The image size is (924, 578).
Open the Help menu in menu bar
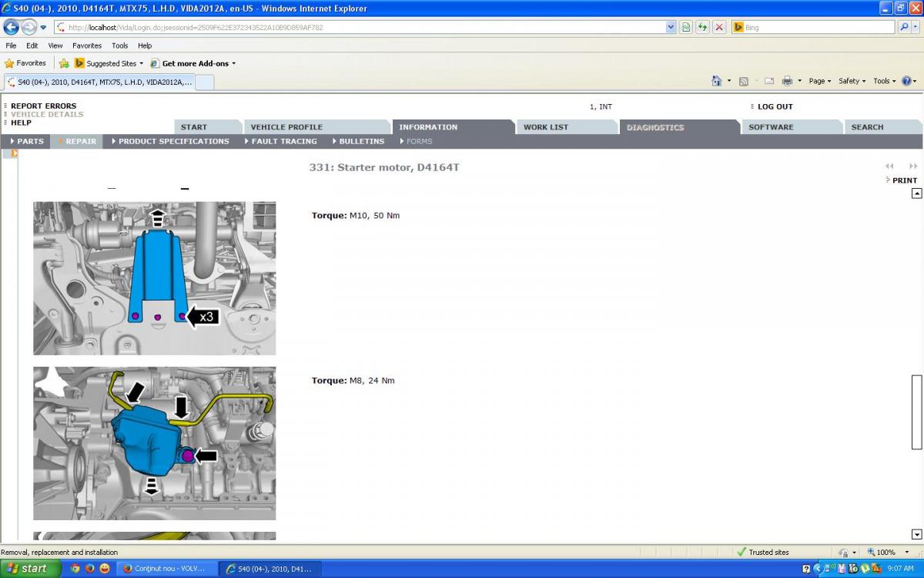(x=145, y=45)
